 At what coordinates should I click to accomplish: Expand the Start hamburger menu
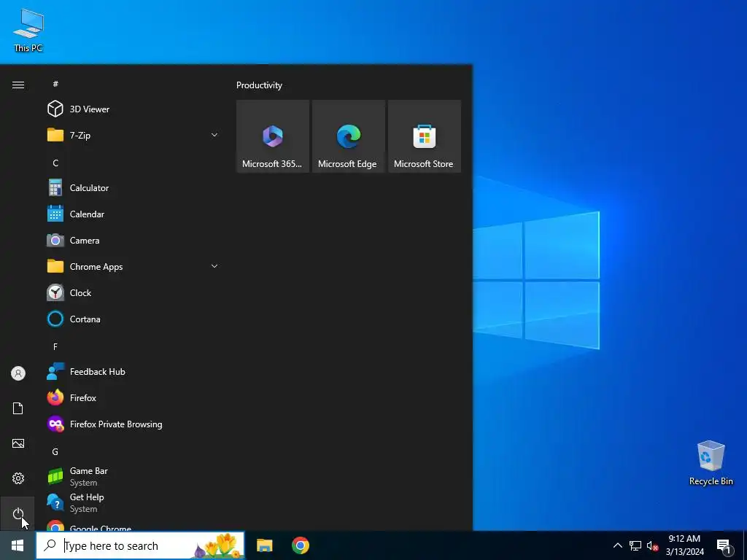(x=18, y=85)
